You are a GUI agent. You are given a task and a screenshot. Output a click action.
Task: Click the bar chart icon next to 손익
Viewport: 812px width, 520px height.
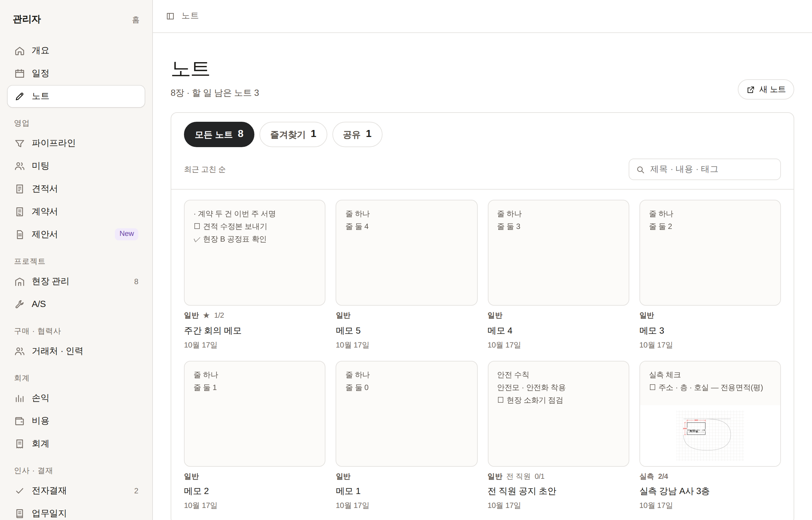click(x=20, y=399)
